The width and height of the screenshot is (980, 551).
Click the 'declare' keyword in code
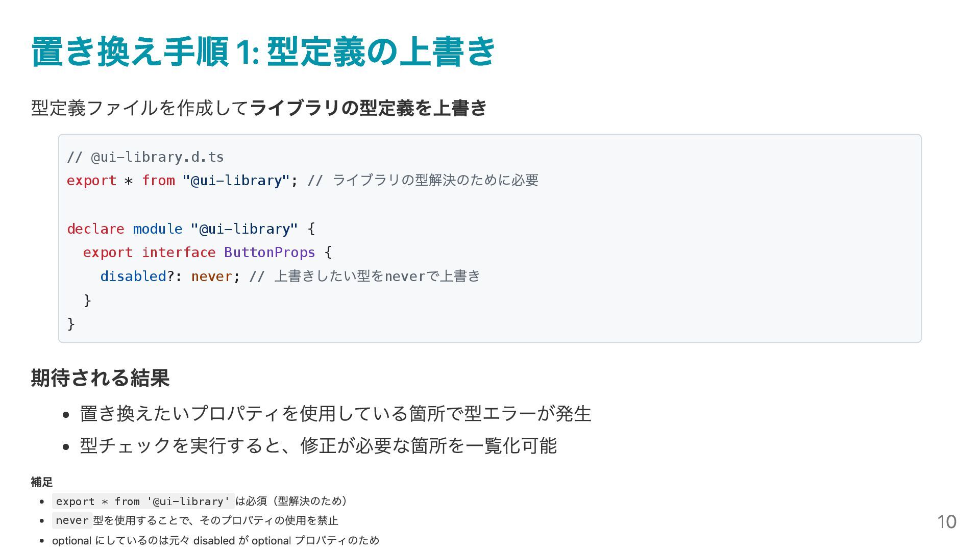95,229
